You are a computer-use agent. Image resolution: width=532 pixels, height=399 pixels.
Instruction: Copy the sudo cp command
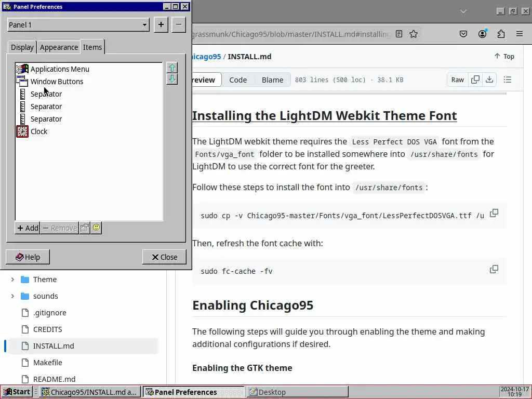[x=494, y=214]
